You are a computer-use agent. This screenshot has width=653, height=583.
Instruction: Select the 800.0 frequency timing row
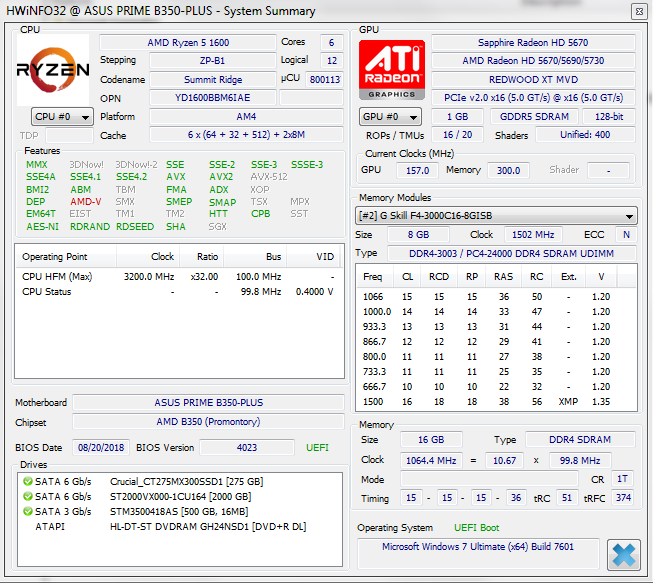(496, 356)
